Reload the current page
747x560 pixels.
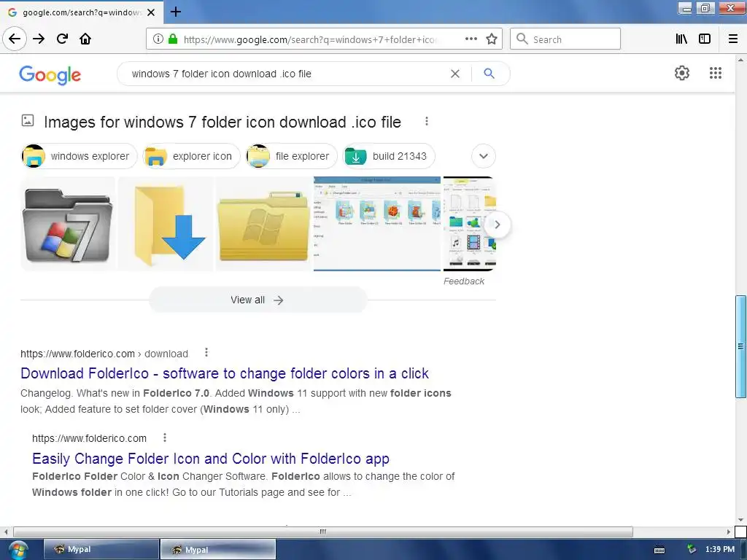[x=62, y=39]
